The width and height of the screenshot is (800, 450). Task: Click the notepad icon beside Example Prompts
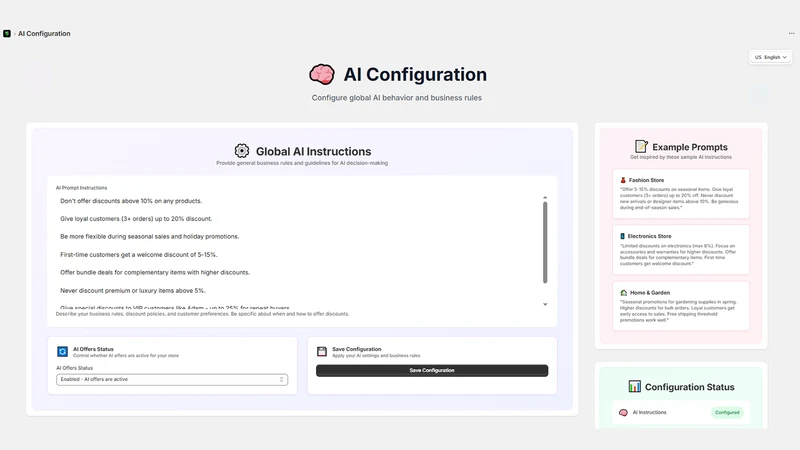(641, 147)
